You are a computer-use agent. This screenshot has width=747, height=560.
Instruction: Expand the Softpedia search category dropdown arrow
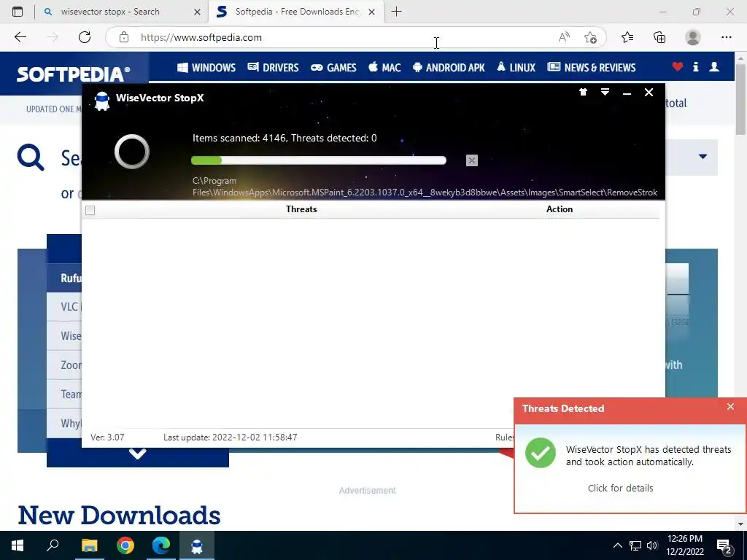[703, 156]
